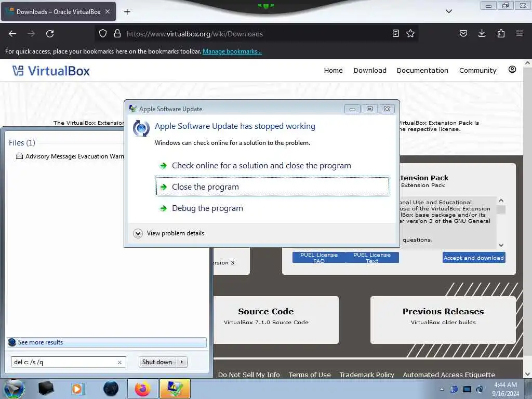The width and height of the screenshot is (532, 399).
Task: Show hidden system tray icons
Action: point(442,389)
